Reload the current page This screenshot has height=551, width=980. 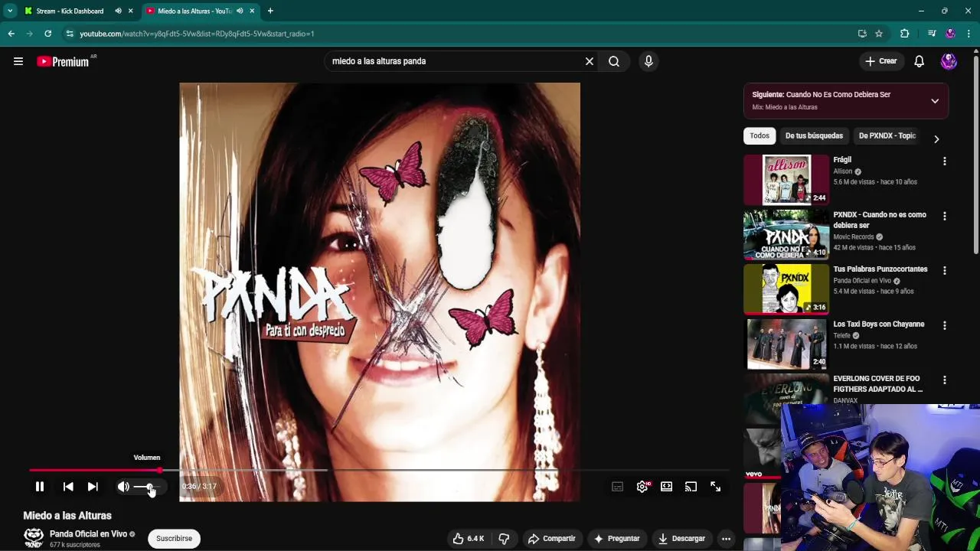[x=48, y=34]
